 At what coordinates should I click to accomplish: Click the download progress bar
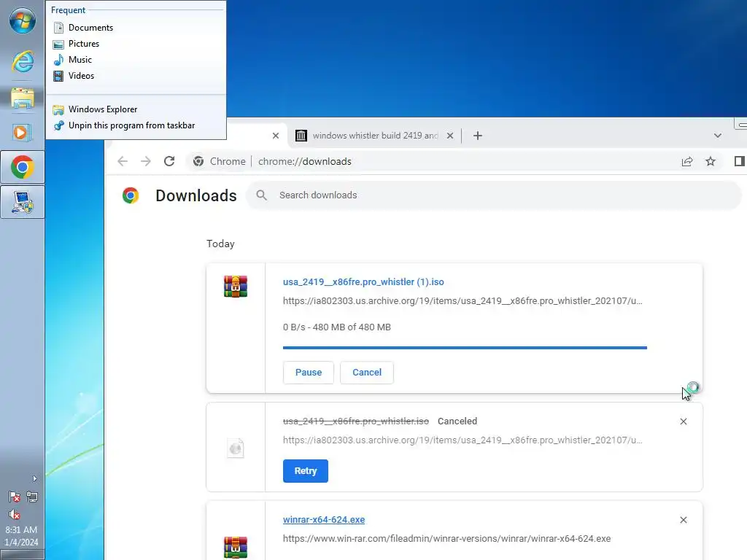[465, 348]
